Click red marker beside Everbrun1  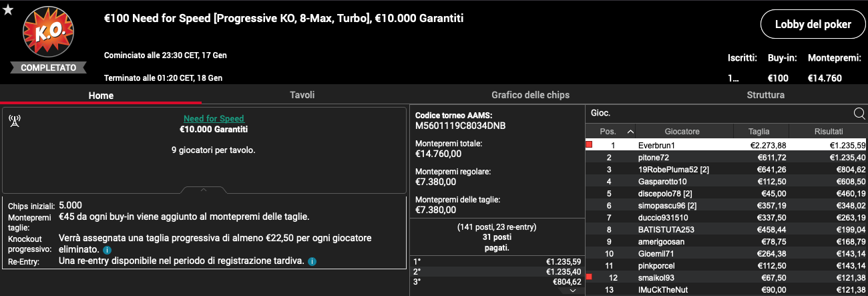(589, 144)
